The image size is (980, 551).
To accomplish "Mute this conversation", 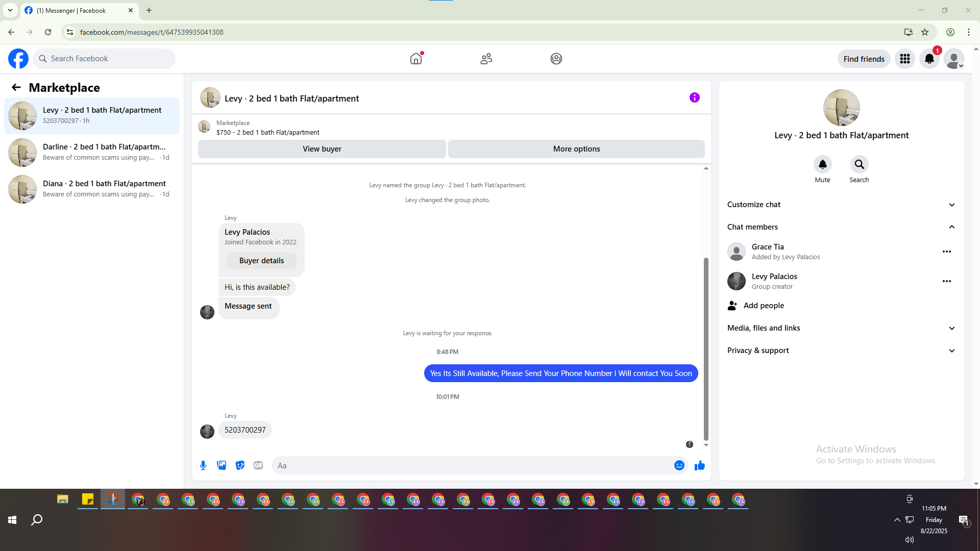I will pos(822,164).
